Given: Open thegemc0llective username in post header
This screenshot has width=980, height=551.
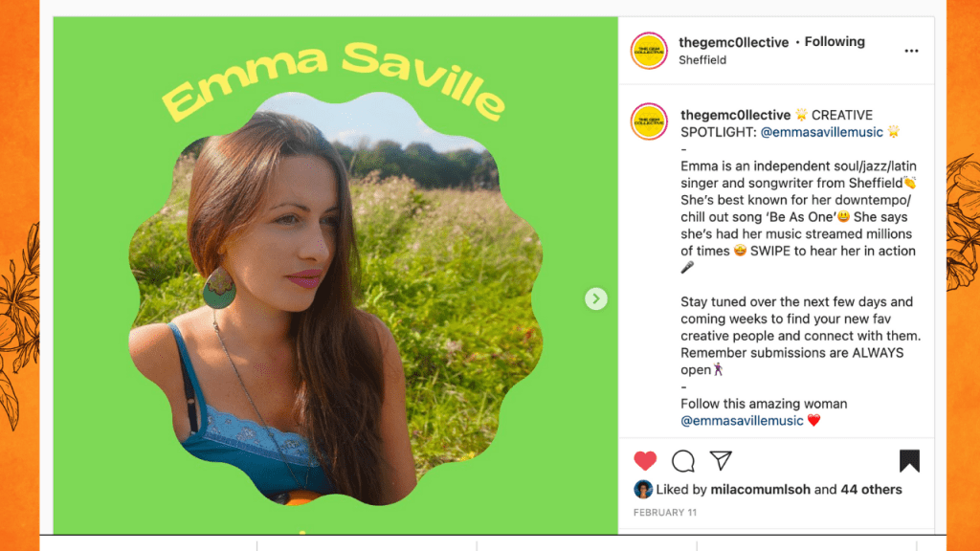Looking at the screenshot, I should 733,42.
